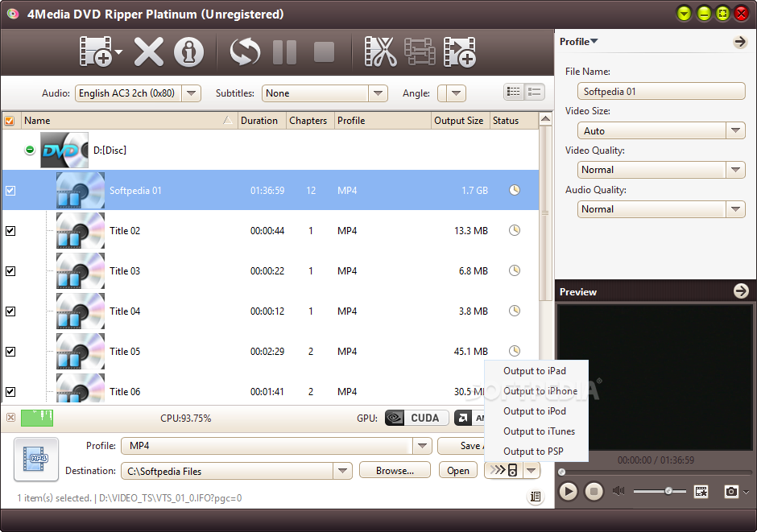
Task: Click the File Name input field
Action: [661, 91]
